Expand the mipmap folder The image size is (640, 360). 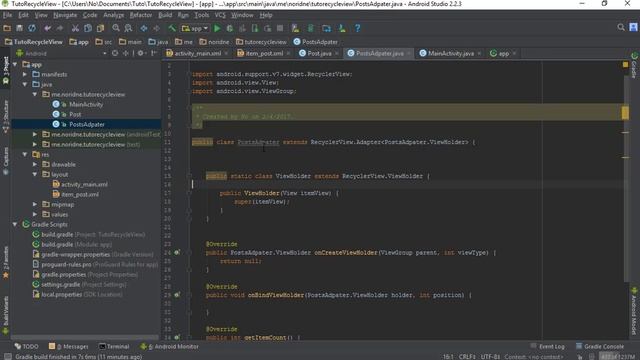pos(35,204)
